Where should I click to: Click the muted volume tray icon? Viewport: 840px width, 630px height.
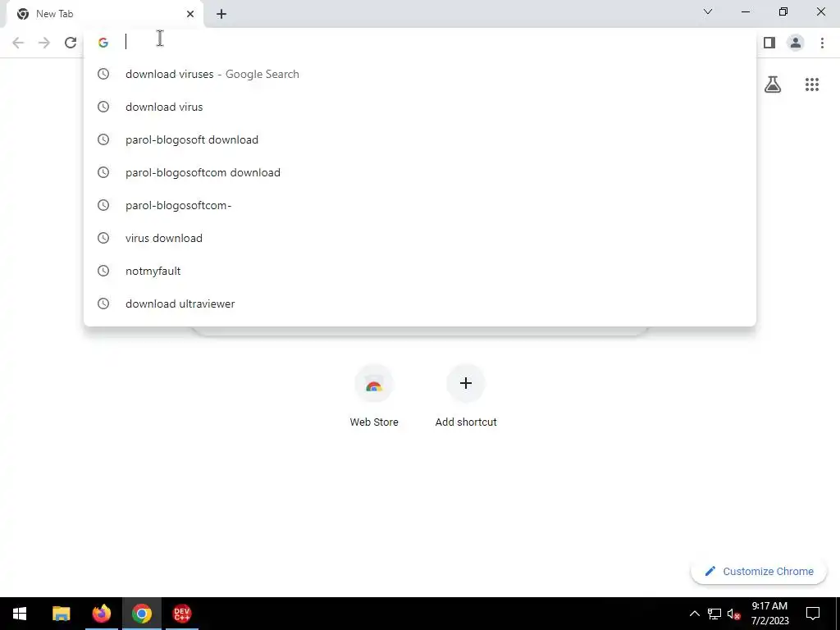[734, 614]
